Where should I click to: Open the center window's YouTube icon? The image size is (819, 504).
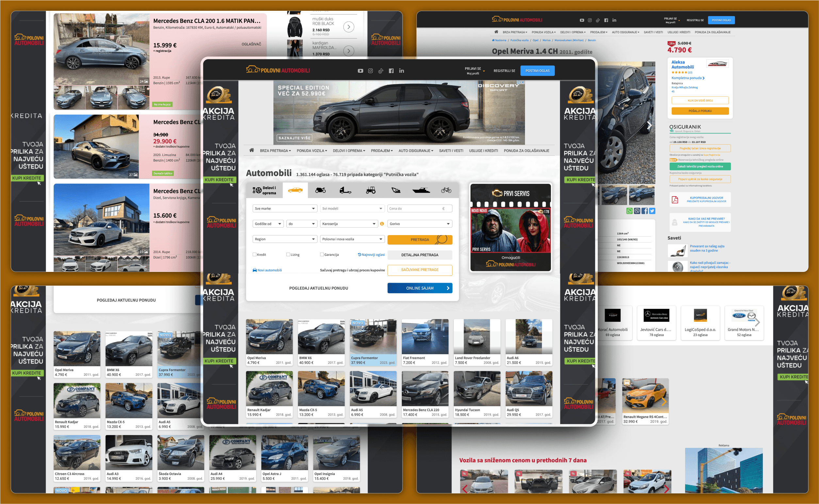[x=360, y=71]
